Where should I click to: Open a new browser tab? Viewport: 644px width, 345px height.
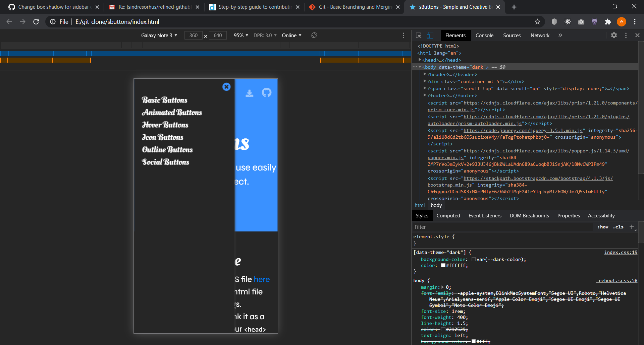point(514,7)
